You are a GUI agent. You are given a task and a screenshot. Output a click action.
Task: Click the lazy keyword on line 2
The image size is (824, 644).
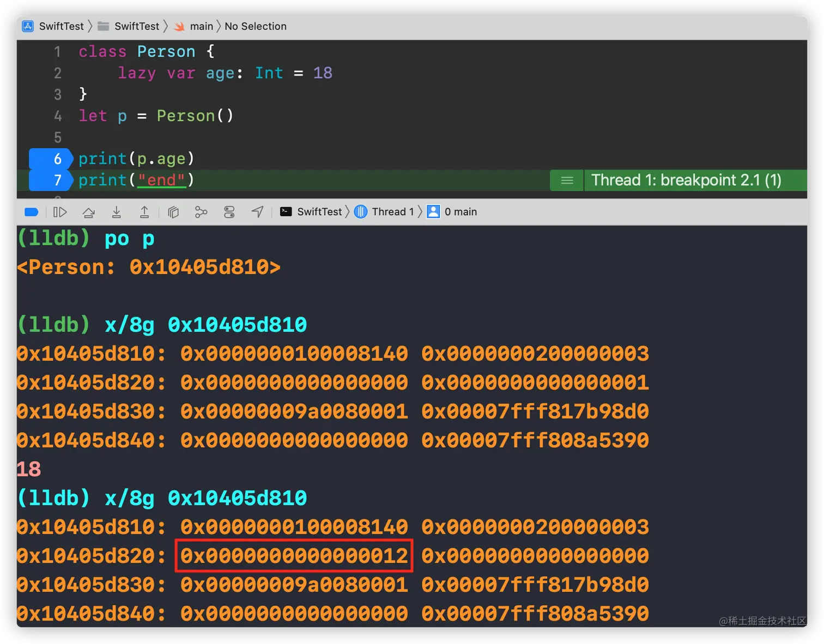pos(137,73)
